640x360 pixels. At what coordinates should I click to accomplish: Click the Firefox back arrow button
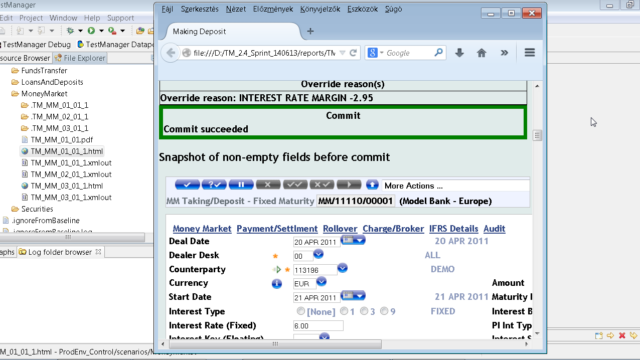coord(171,53)
